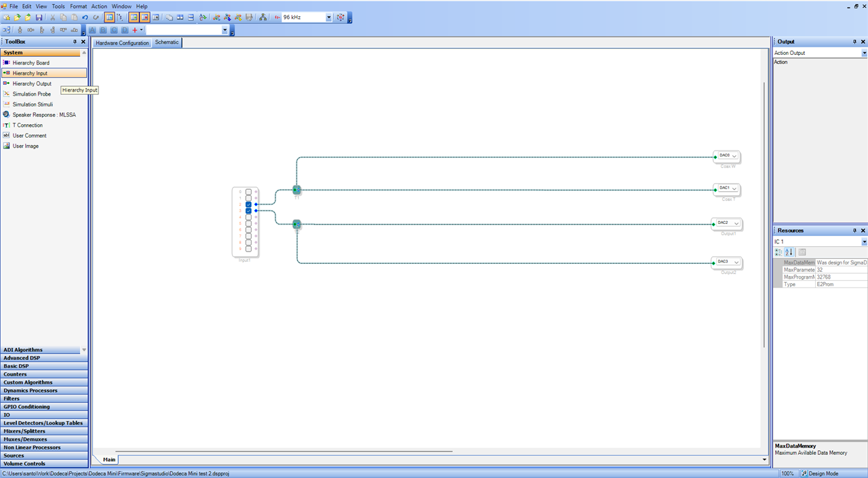Click the Cut toolbar icon
868x478 pixels.
coord(52,17)
